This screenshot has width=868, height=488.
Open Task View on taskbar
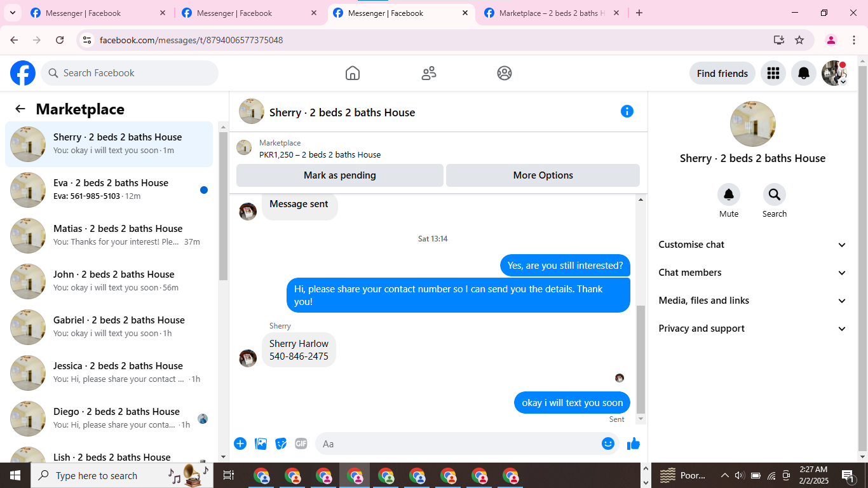(229, 475)
